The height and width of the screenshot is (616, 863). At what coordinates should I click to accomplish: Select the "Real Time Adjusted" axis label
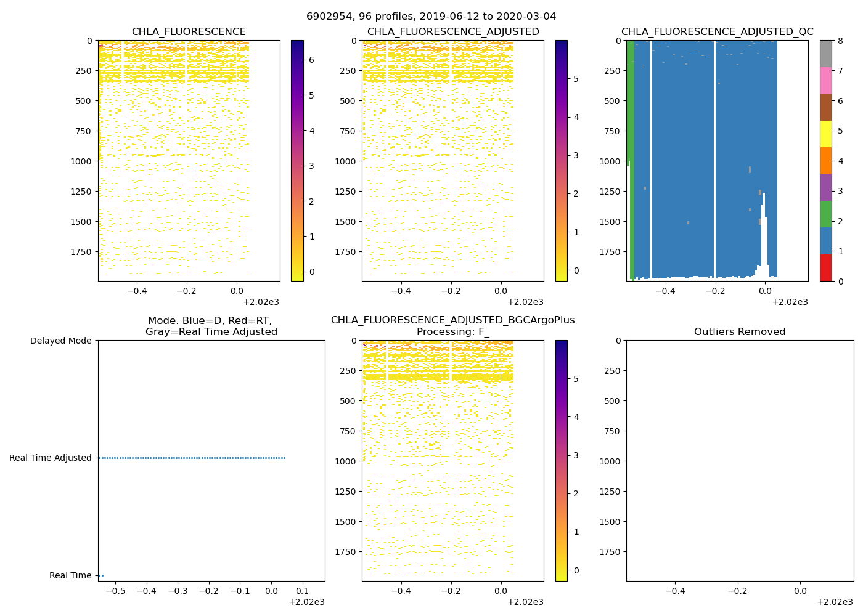pyautogui.click(x=51, y=458)
